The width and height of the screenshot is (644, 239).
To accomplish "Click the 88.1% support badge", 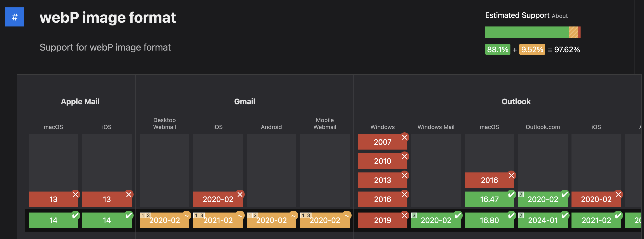I will tap(497, 50).
